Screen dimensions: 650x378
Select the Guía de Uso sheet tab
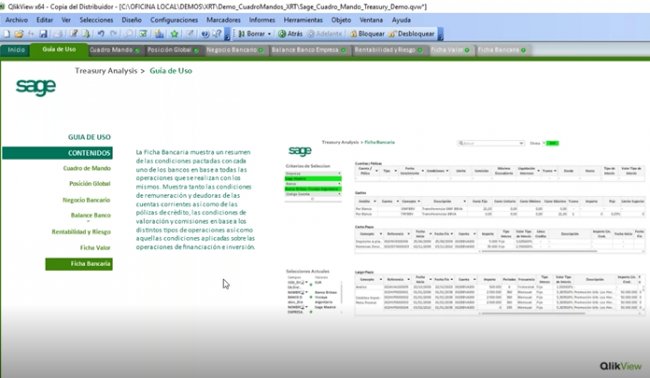pos(59,49)
